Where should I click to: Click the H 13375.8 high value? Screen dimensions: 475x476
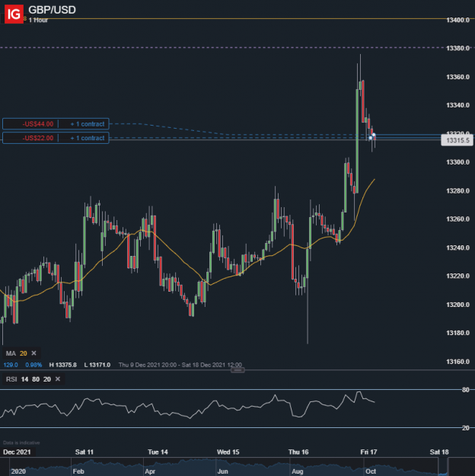[x=63, y=365]
